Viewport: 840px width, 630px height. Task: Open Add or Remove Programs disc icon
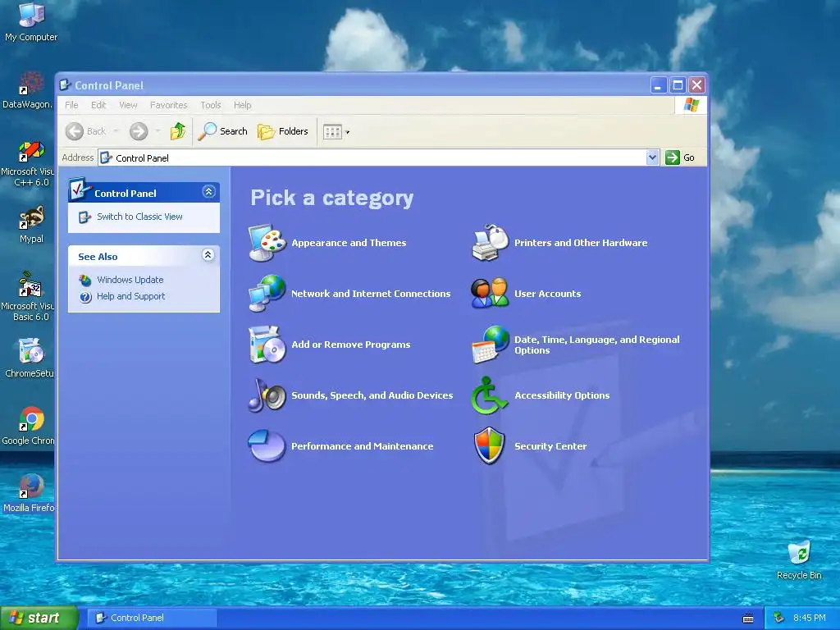tap(267, 345)
